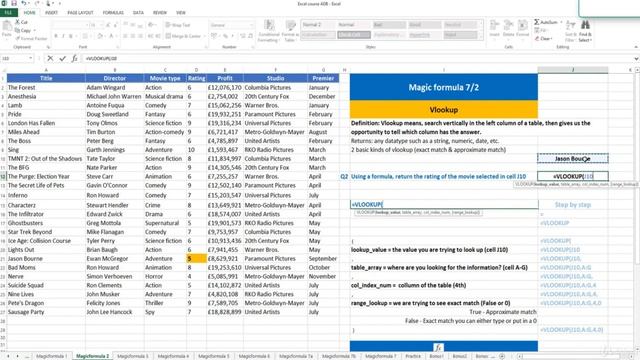Viewport: 640px width, 360px height.
Task: Open Find & Select binoculars
Action: (585, 31)
